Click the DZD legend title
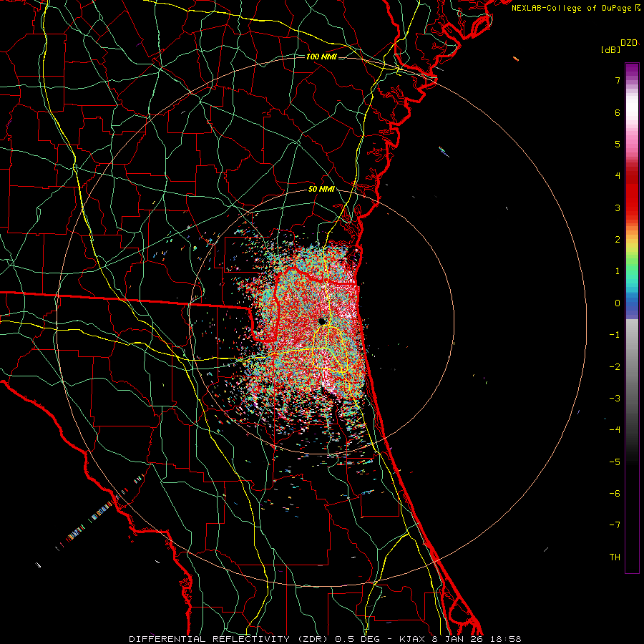Image resolution: width=644 pixels, height=644 pixels. [x=629, y=43]
